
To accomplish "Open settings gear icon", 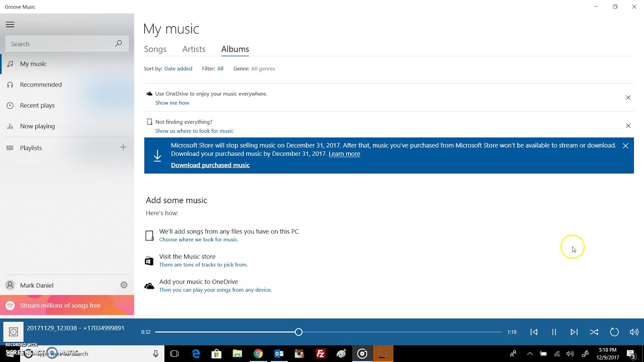I will 124,285.
